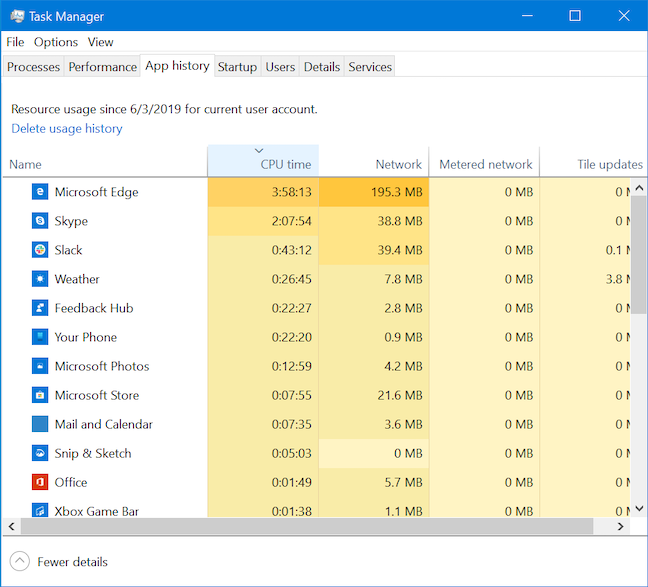
Task: Click the horizontal scrollbar thumb
Action: pos(307,526)
